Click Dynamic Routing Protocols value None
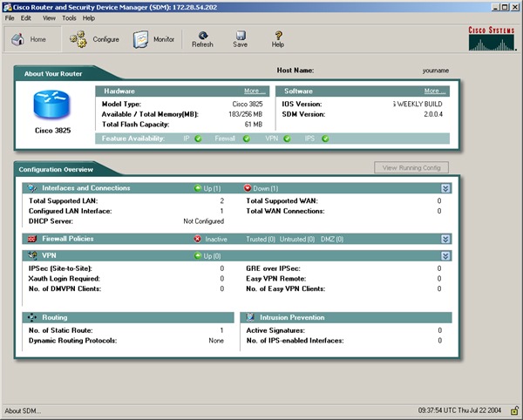The width and height of the screenshot is (523, 420). click(x=216, y=341)
